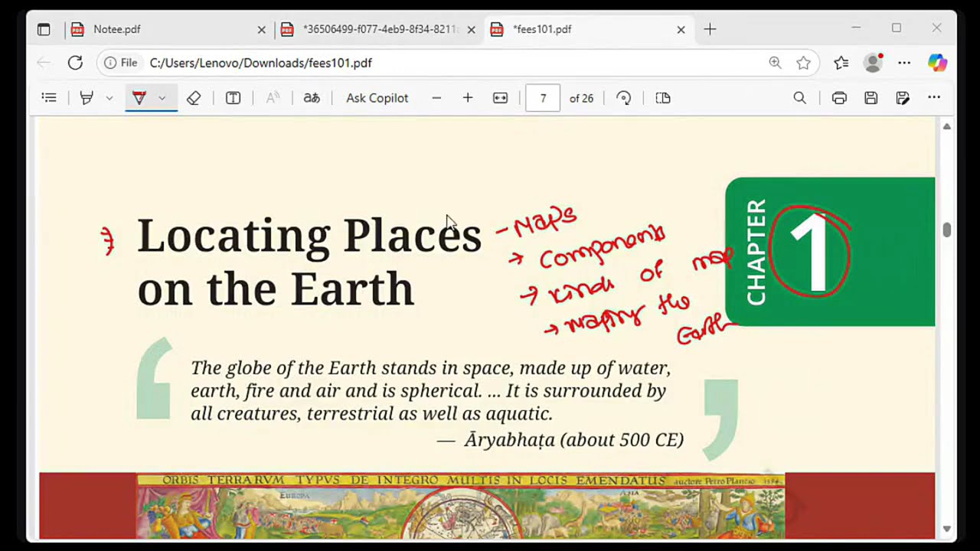Viewport: 980px width, 551px height.
Task: Click the vertical scrollbar thumb
Action: tap(947, 230)
